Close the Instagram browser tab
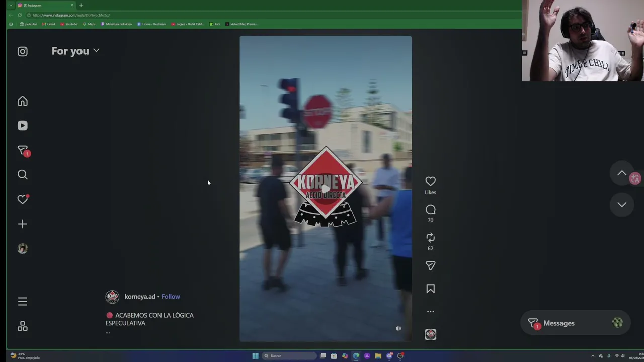Screen dimensions: 644x362 (x=72, y=5)
